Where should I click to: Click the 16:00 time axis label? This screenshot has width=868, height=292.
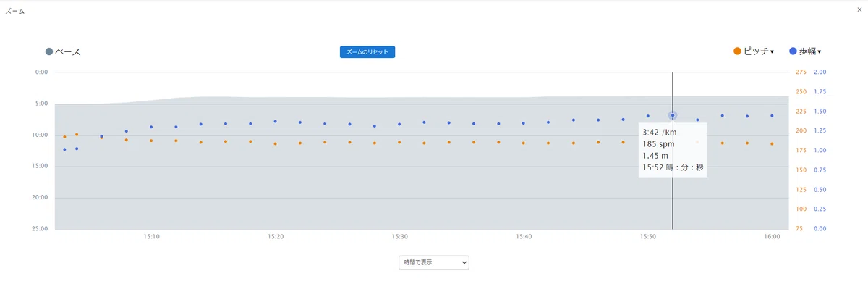click(772, 237)
